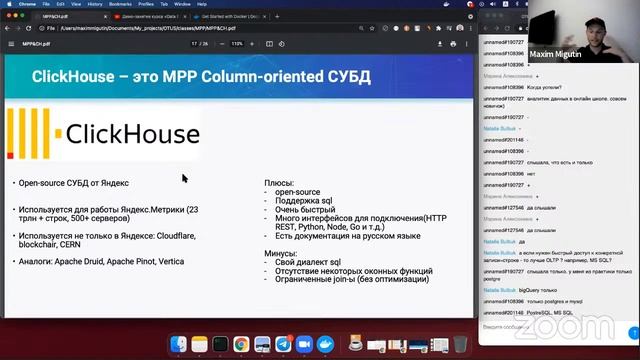This screenshot has height=360, width=640.
Task: Go back with the Chrome back arrow
Action: [x=7, y=28]
